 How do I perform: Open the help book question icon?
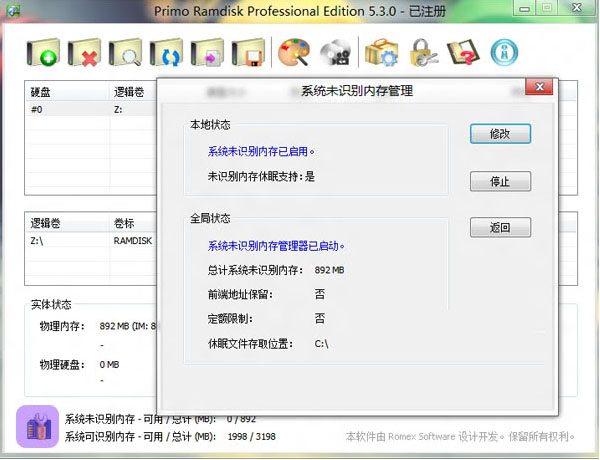pos(463,52)
